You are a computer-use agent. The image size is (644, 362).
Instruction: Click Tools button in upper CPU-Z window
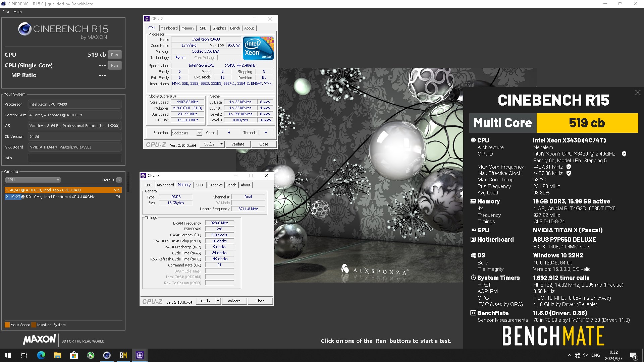tap(209, 144)
